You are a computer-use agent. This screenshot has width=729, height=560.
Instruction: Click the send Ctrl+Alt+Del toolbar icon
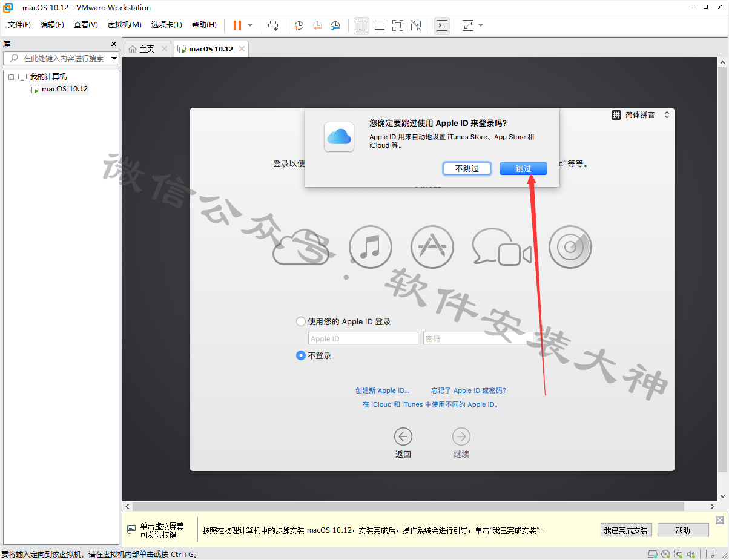click(273, 25)
